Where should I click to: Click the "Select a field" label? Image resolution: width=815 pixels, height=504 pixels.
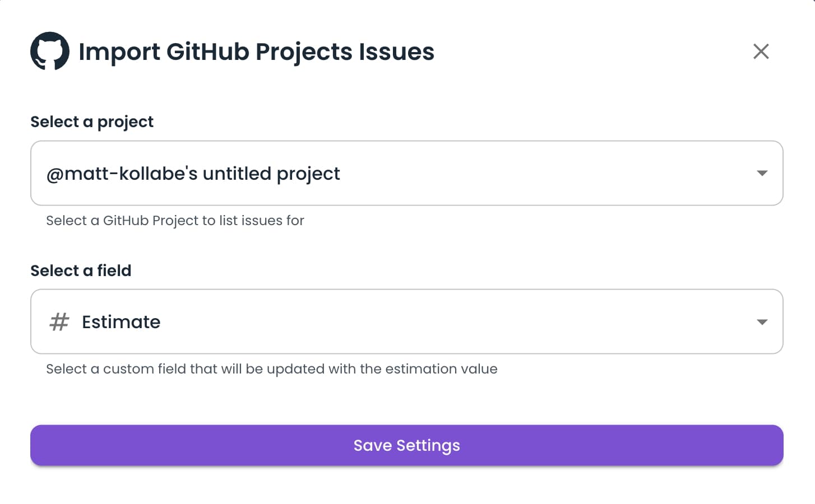(x=81, y=270)
